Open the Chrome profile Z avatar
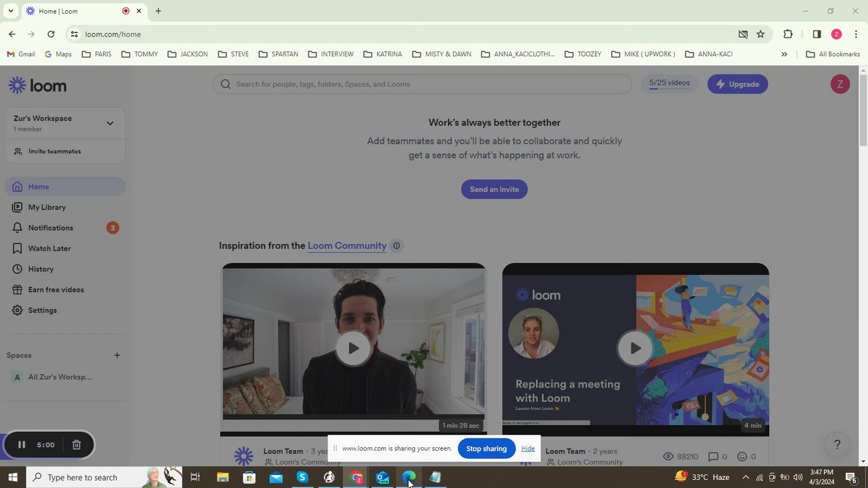Viewport: 868px width, 488px height. point(837,34)
